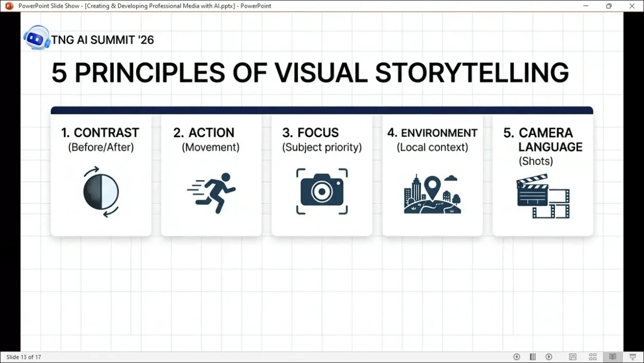Start Slide Show from the status bar icon
Image resolution: width=644 pixels, height=363 pixels.
tap(632, 357)
